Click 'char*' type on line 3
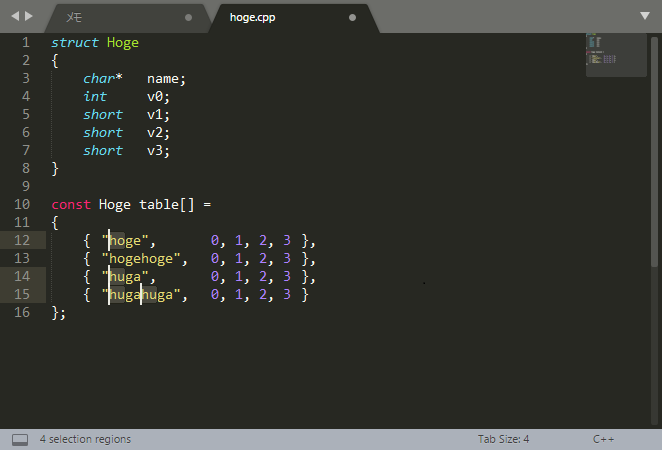Screen dimensions: 662x450 pyautogui.click(x=103, y=79)
